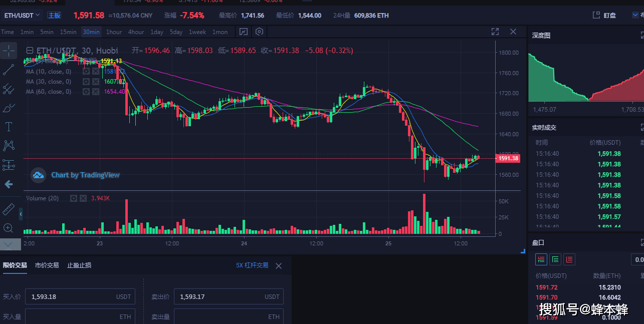
Task: Collapse the ETH/USDT indicator legend
Action: point(30,51)
